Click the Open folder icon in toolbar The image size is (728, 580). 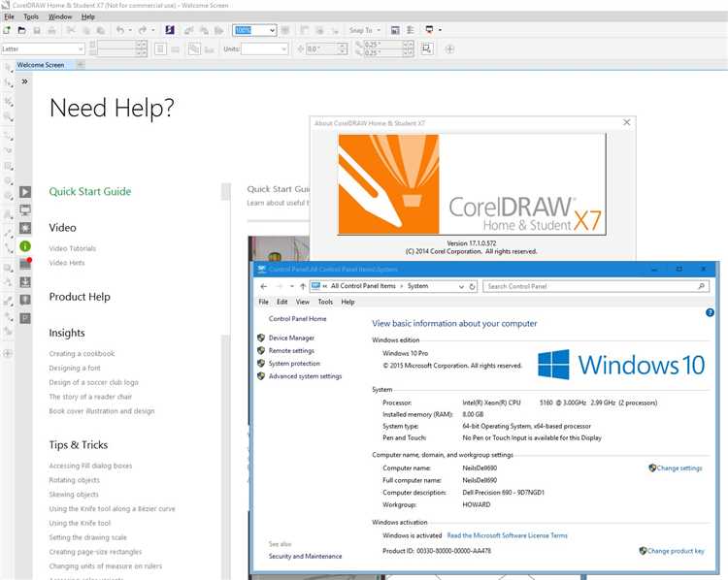tap(21, 30)
